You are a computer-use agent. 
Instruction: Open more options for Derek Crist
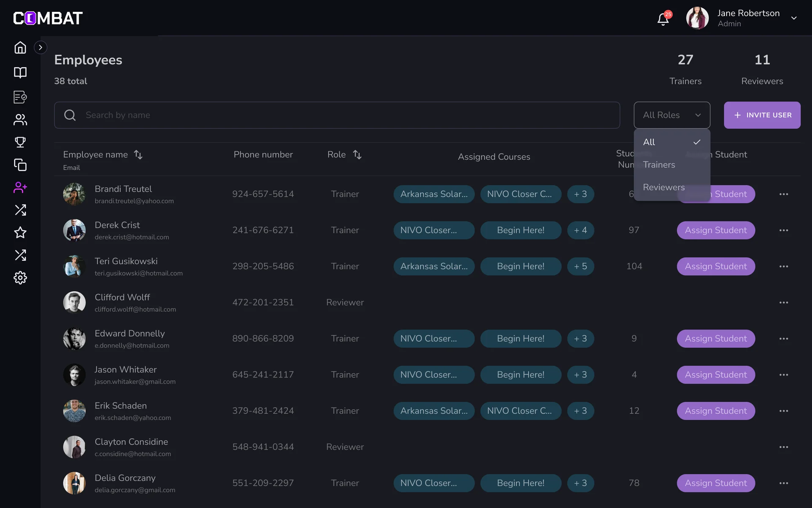[x=784, y=230]
